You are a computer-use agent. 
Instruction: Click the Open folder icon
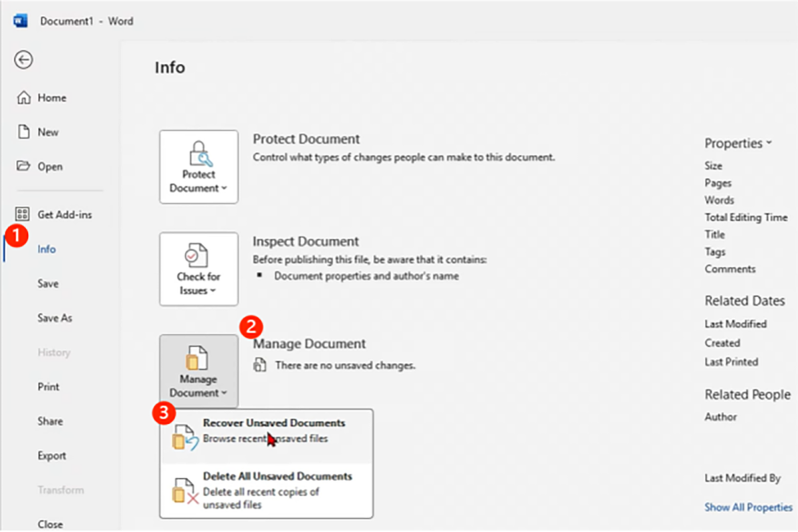point(23,167)
